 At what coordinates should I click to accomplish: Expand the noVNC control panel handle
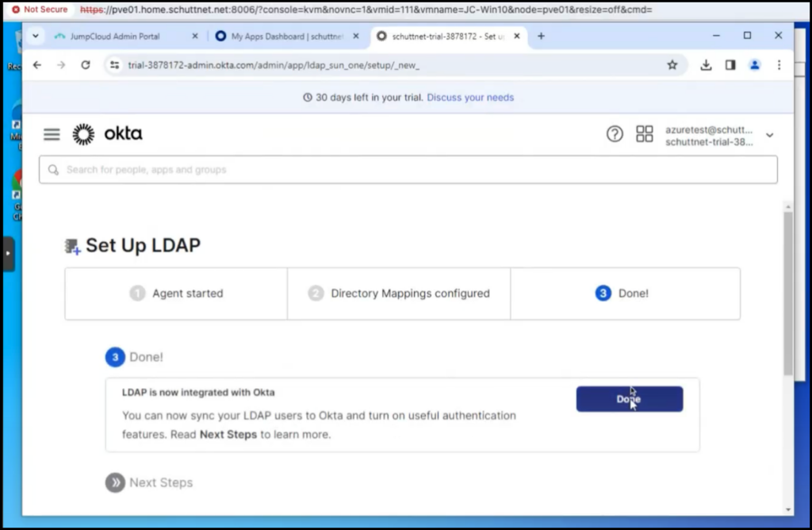8,253
